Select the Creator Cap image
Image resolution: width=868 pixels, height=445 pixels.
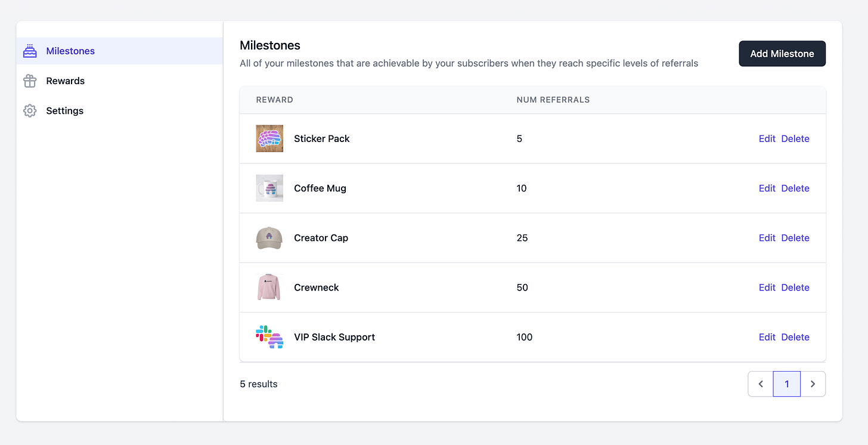269,237
